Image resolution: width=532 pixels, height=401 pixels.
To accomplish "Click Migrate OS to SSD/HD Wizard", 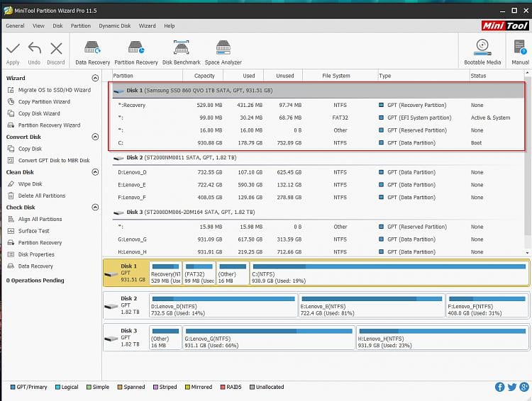I will (54, 90).
